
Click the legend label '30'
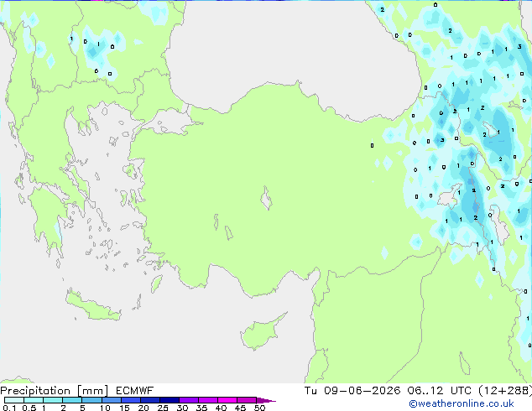point(182,408)
